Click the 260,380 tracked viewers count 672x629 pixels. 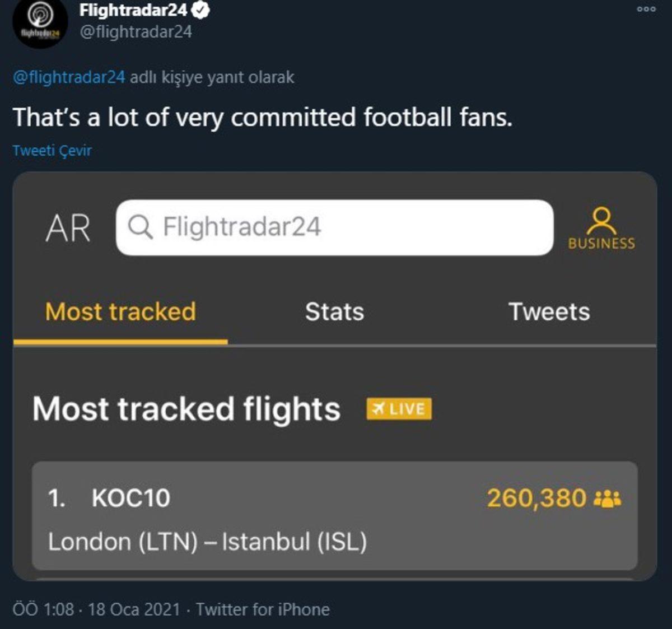click(538, 496)
